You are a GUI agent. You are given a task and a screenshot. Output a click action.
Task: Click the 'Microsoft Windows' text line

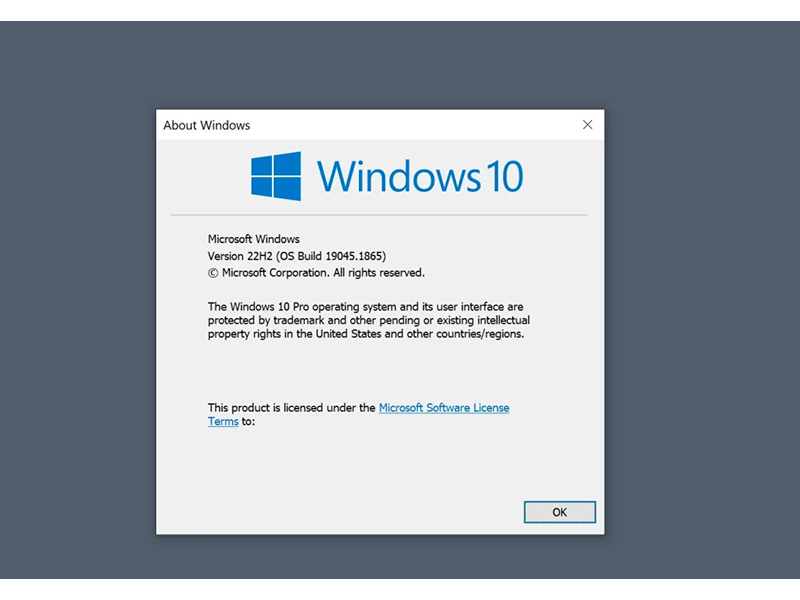click(254, 239)
